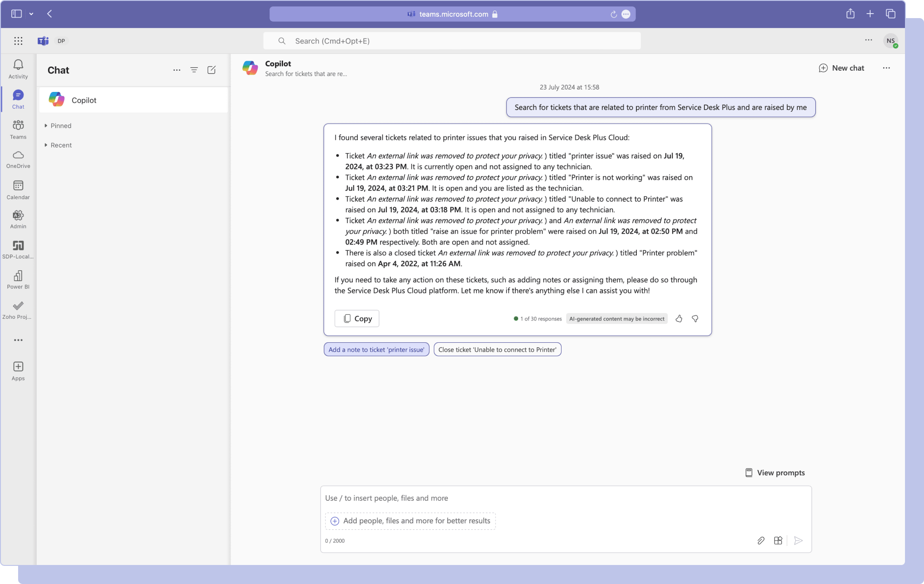Image resolution: width=924 pixels, height=584 pixels.
Task: Expand the Recent chats section
Action: coord(59,145)
